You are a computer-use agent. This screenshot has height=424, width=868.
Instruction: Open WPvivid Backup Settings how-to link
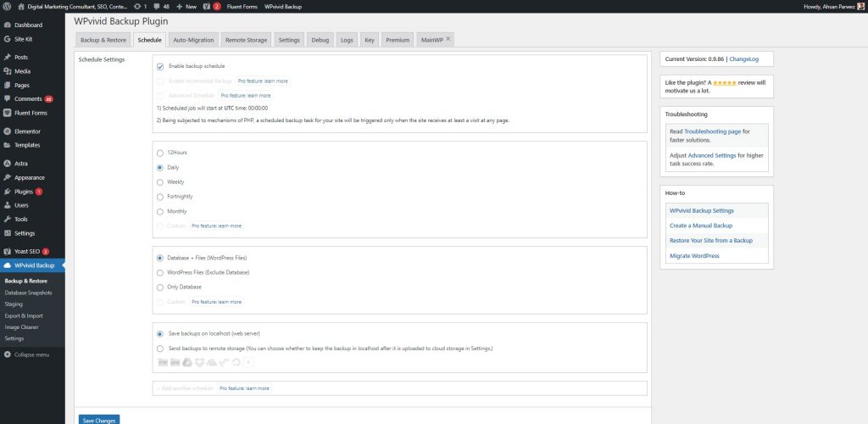click(x=701, y=211)
